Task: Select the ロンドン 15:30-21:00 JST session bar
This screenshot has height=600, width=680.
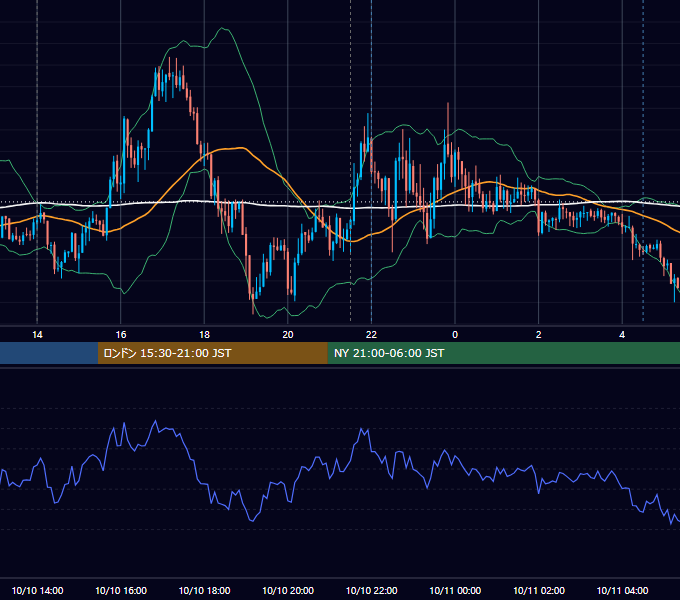Action: (x=212, y=353)
